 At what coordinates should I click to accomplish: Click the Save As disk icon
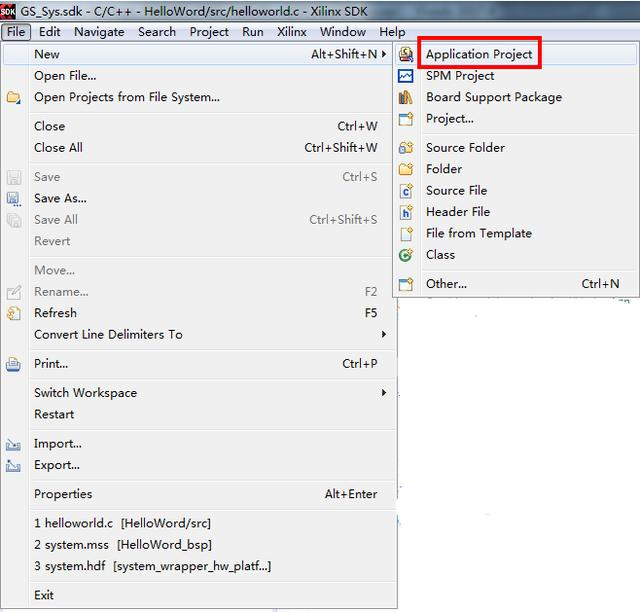pyautogui.click(x=13, y=199)
